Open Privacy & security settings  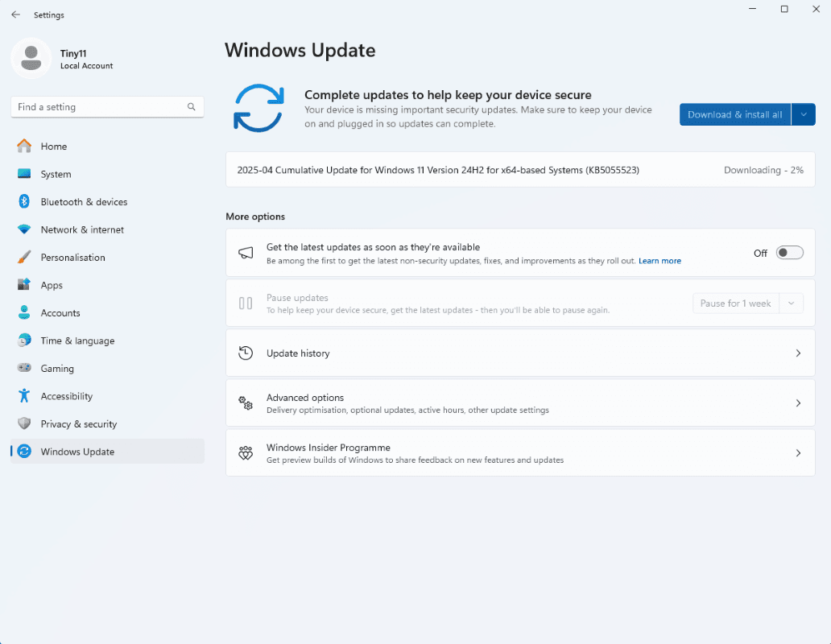(x=107, y=423)
